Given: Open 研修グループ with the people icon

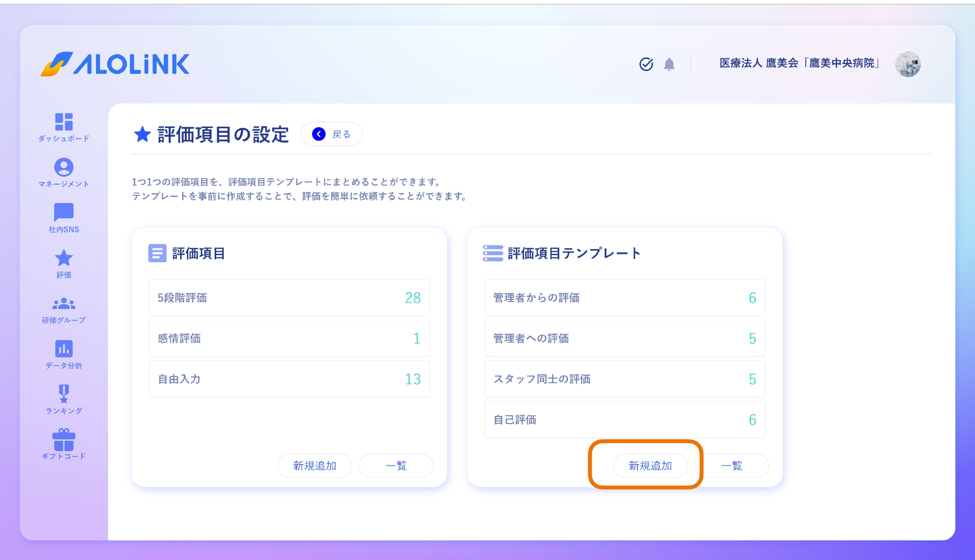Looking at the screenshot, I should pos(65,304).
